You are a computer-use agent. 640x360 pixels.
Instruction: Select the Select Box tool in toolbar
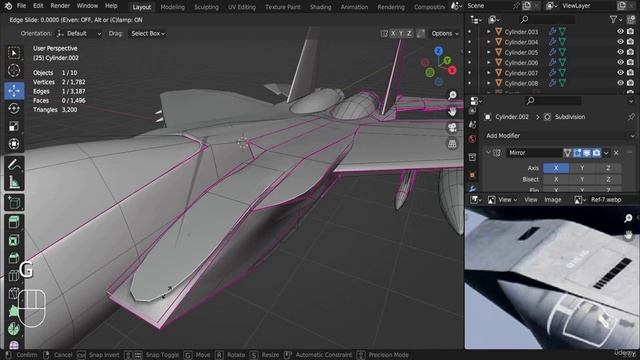point(14,53)
